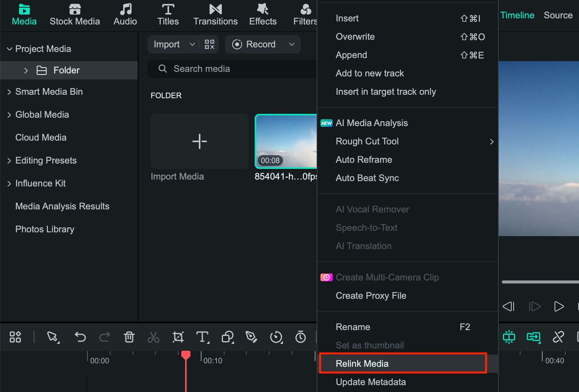Click the Record button
The width and height of the screenshot is (579, 392).
coord(254,44)
